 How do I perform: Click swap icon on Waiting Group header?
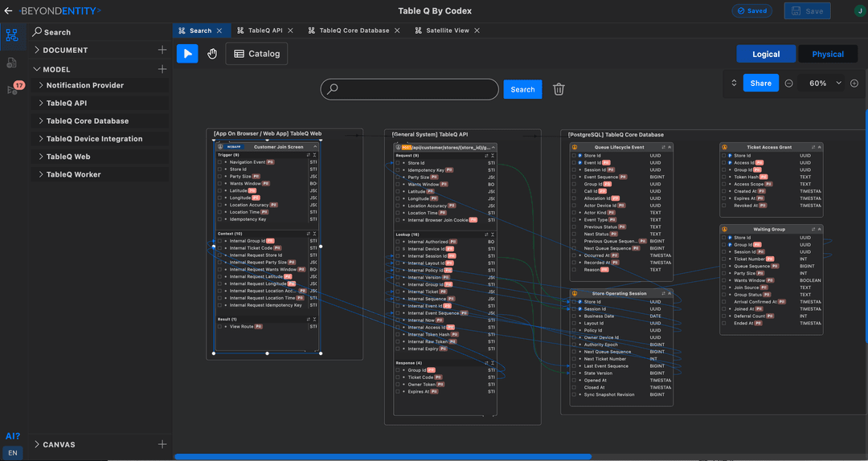tap(813, 229)
